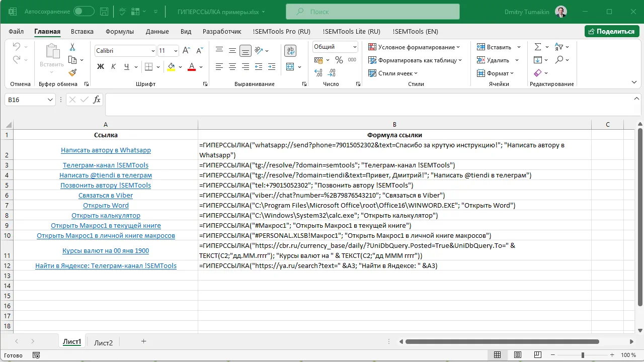644x362 pixels.
Task: Open the number format Общий dropdown
Action: [355, 47]
